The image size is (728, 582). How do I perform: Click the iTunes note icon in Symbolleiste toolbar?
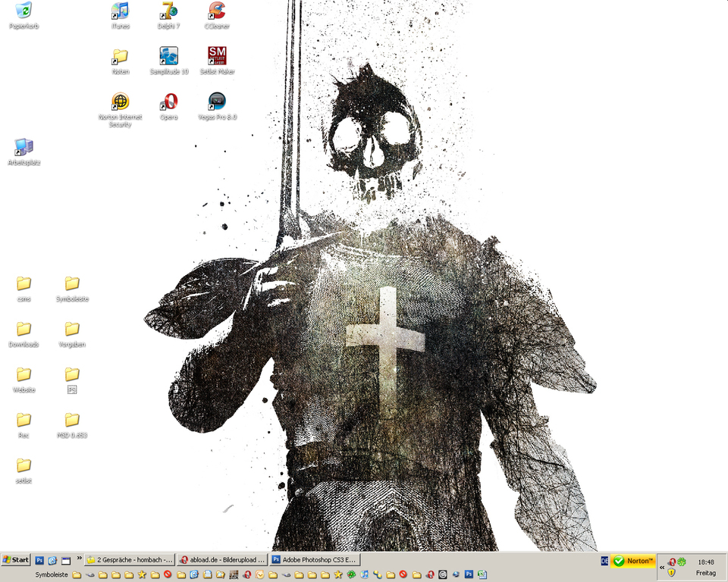(365, 574)
